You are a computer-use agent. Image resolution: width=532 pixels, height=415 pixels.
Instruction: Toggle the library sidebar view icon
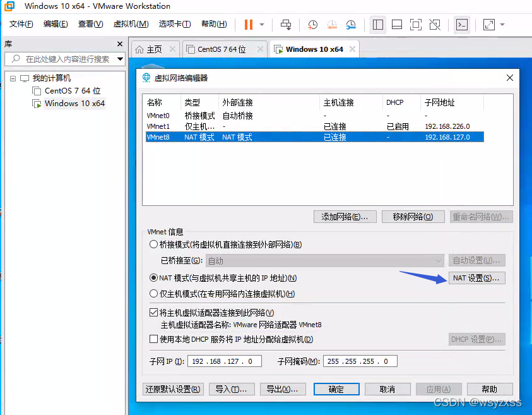tap(377, 25)
